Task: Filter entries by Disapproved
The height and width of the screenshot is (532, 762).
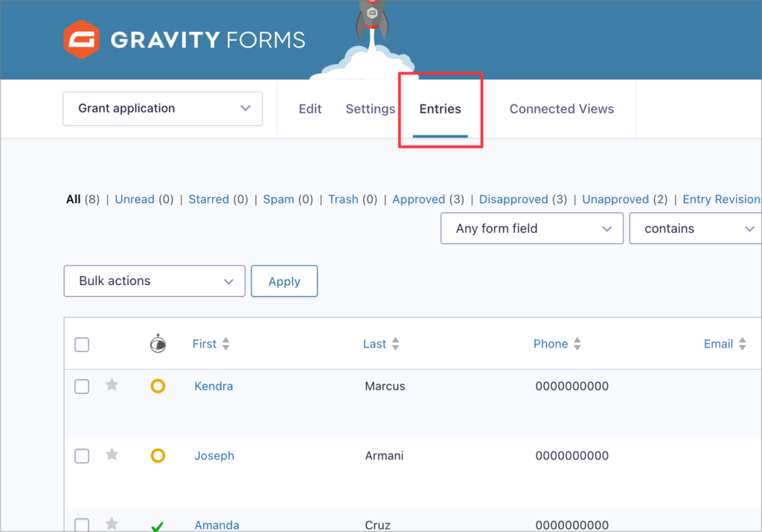Action: point(513,199)
